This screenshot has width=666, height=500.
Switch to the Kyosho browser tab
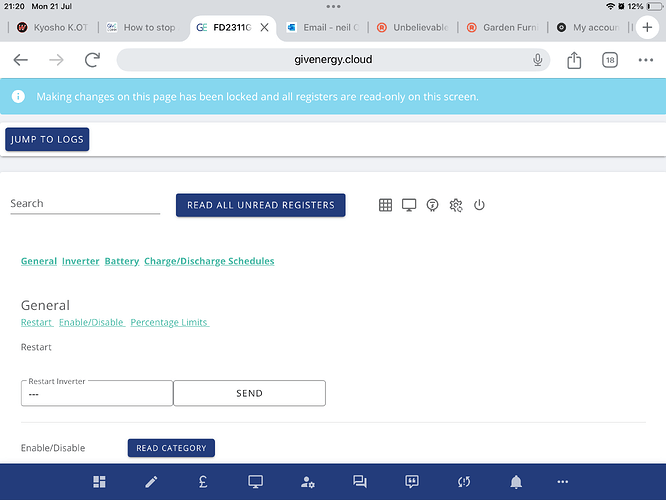52,27
